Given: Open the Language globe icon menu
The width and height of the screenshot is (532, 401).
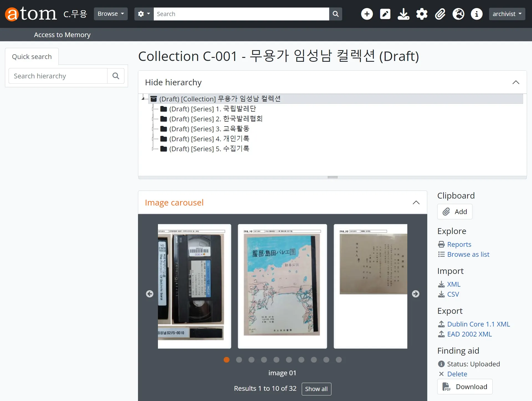Looking at the screenshot, I should tap(458, 14).
